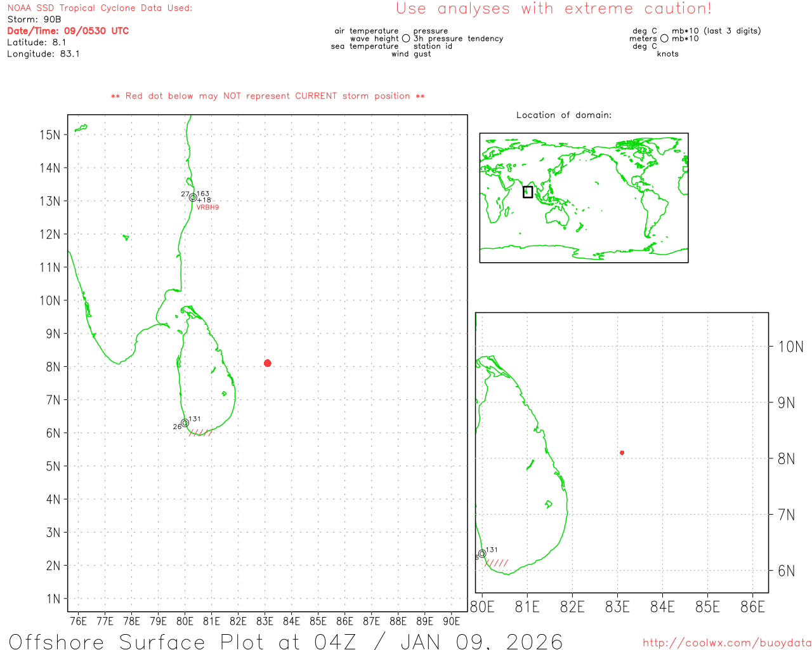Open the coolwx.com/buoydata link
The width and height of the screenshot is (812, 650).
726,643
